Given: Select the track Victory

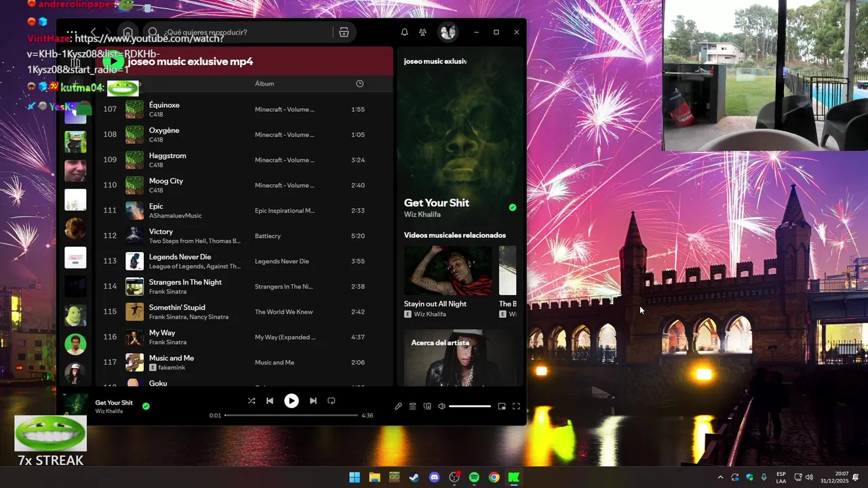Looking at the screenshot, I should 244,236.
